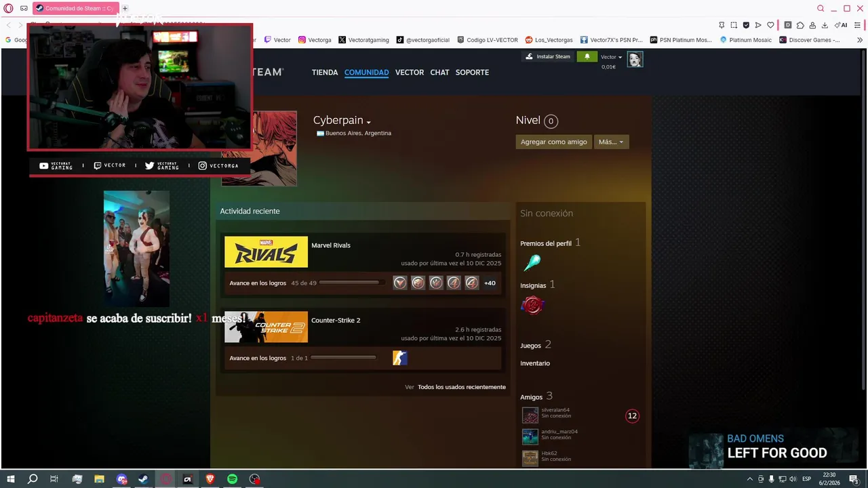Click the user avatar in Steam header
The image size is (868, 488).
pos(635,60)
